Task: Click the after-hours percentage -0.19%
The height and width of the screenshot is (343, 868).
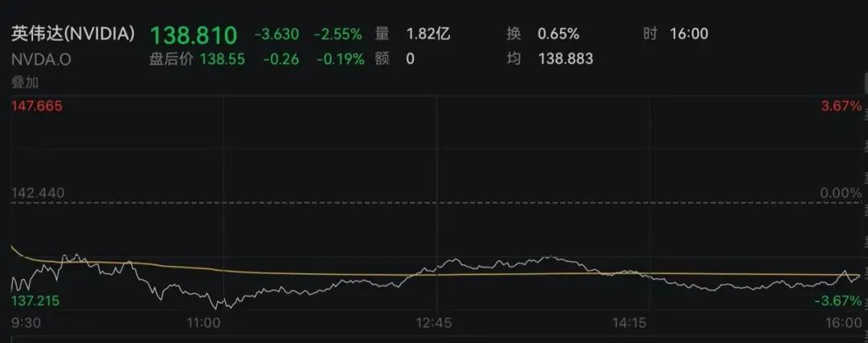Action: tap(341, 59)
